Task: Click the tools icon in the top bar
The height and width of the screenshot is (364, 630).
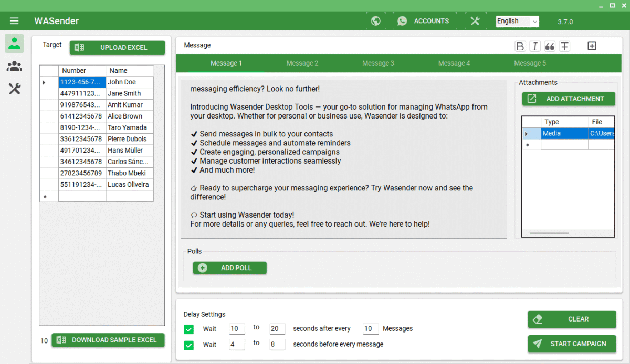Action: [x=475, y=20]
